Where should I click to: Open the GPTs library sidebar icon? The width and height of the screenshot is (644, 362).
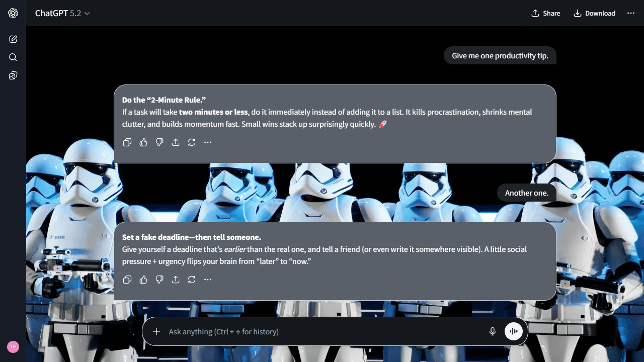(13, 75)
